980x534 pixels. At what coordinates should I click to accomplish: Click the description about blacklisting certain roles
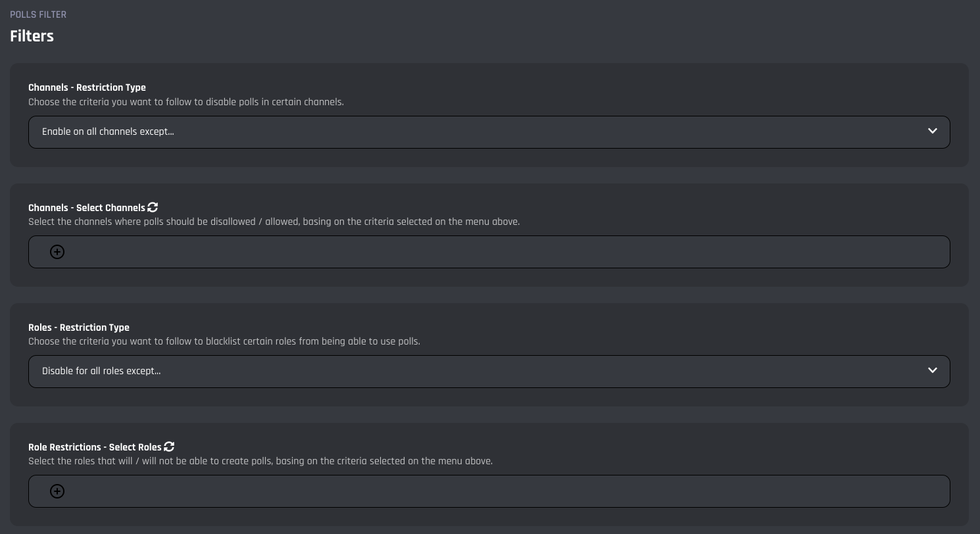(x=224, y=341)
